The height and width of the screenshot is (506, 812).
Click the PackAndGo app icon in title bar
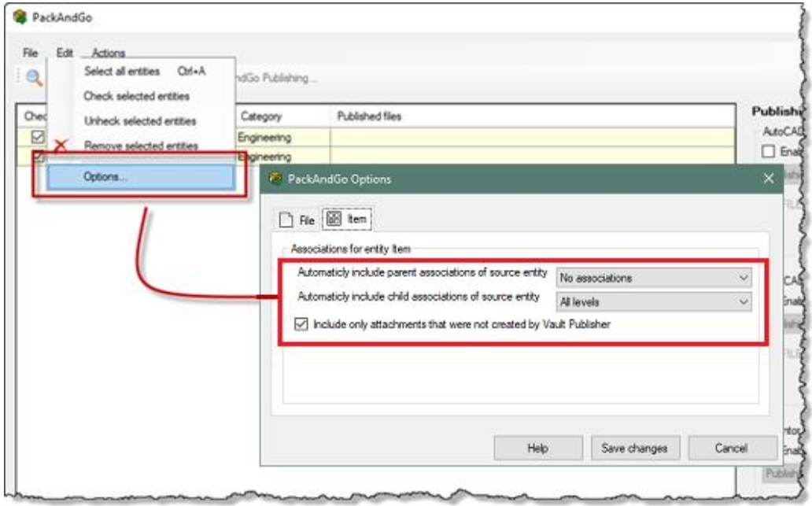[17, 16]
